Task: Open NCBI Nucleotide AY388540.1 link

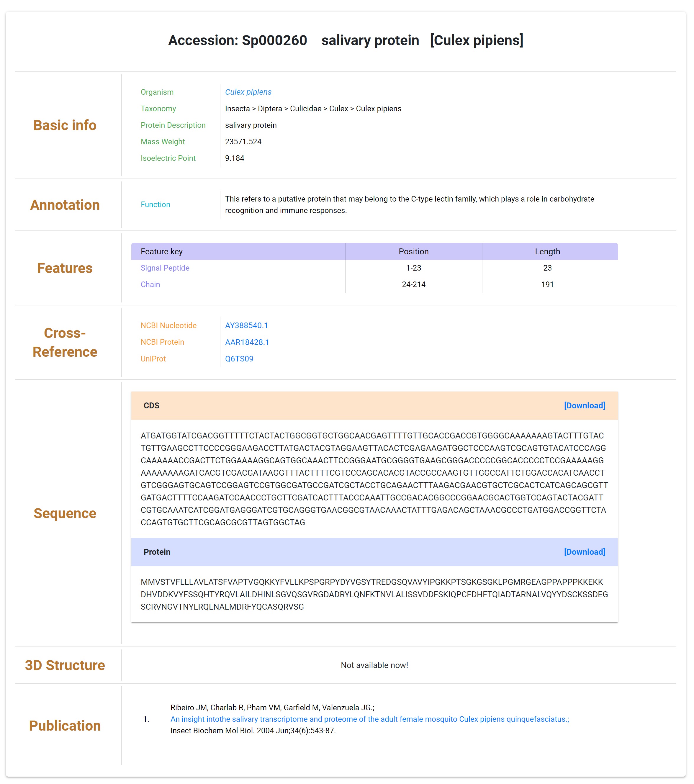Action: pos(246,325)
